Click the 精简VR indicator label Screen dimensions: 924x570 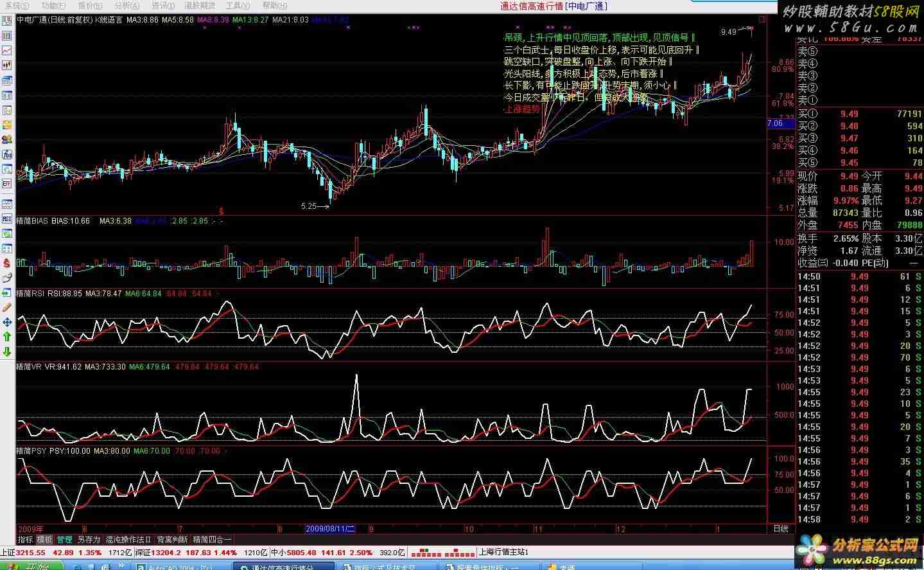tap(29, 367)
